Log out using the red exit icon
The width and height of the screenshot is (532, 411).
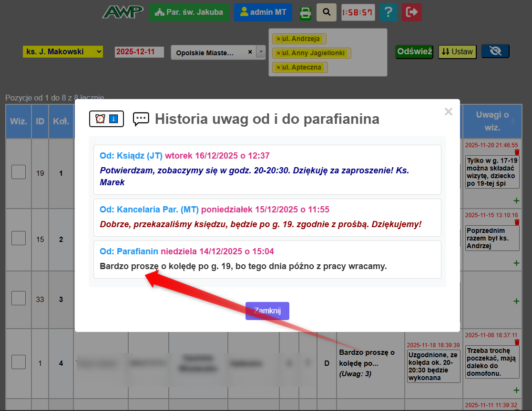(x=411, y=12)
